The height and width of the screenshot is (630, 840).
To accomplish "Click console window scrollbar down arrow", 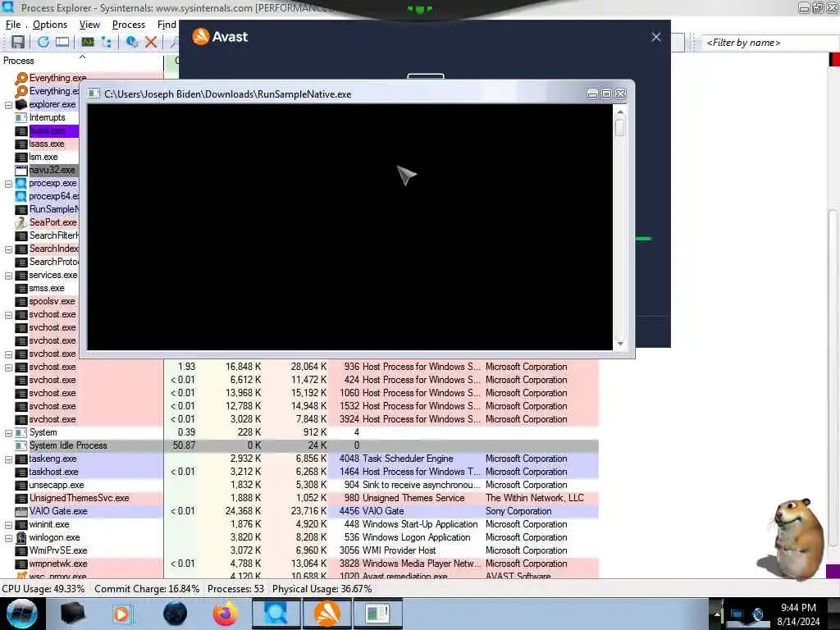I will [620, 344].
